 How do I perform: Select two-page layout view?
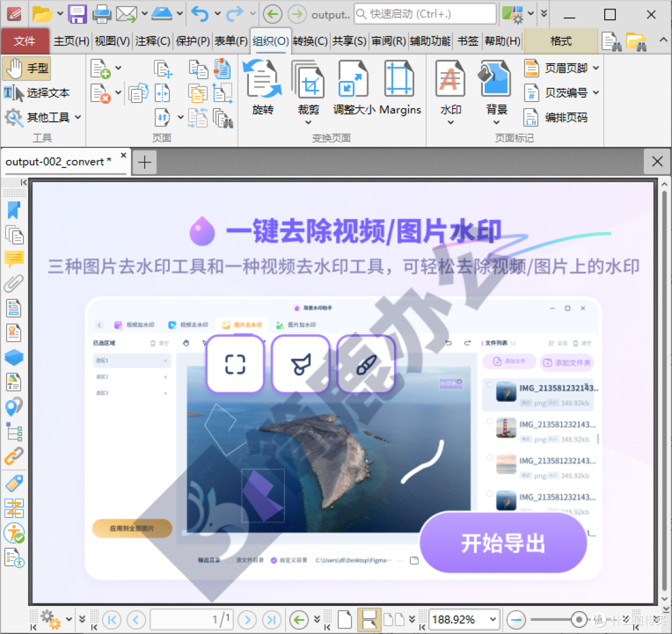[394, 620]
